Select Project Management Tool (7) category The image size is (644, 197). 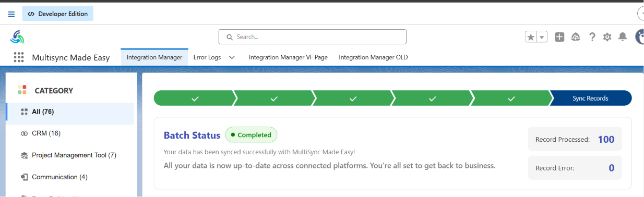point(70,155)
